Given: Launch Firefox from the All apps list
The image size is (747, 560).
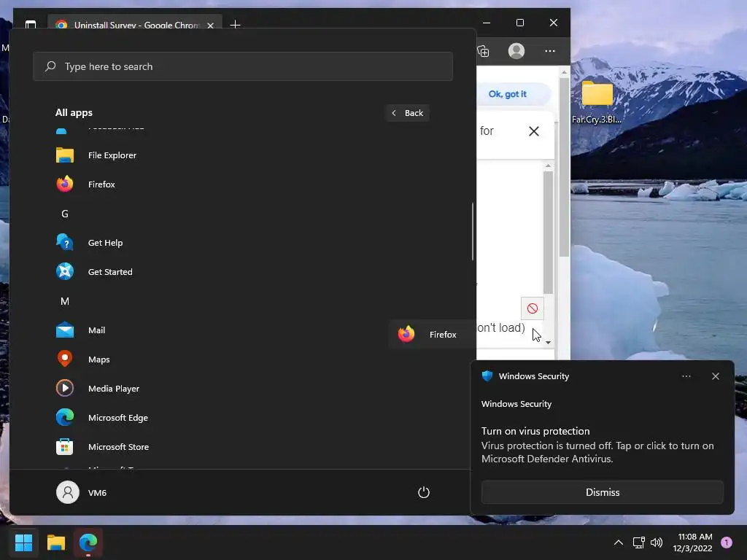Looking at the screenshot, I should pos(101,184).
